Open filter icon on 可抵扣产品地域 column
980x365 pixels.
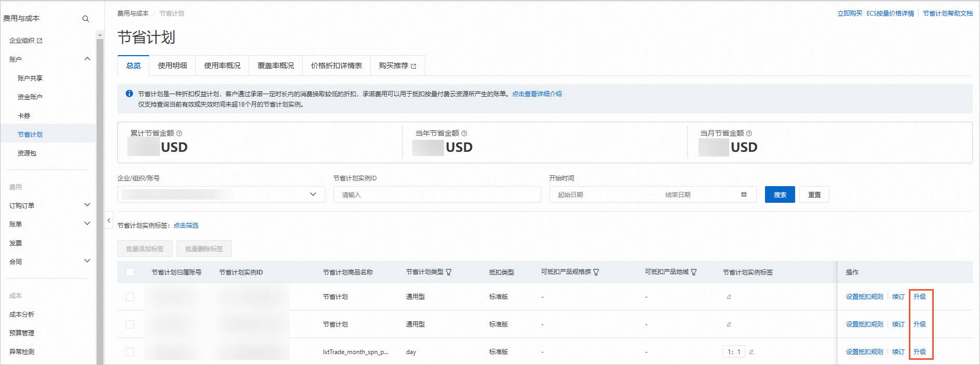694,272
